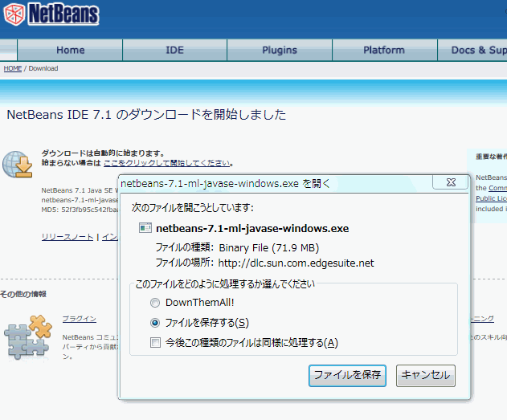Click the 次のファイルを開こうとしています text
507x420 pixels.
point(193,207)
